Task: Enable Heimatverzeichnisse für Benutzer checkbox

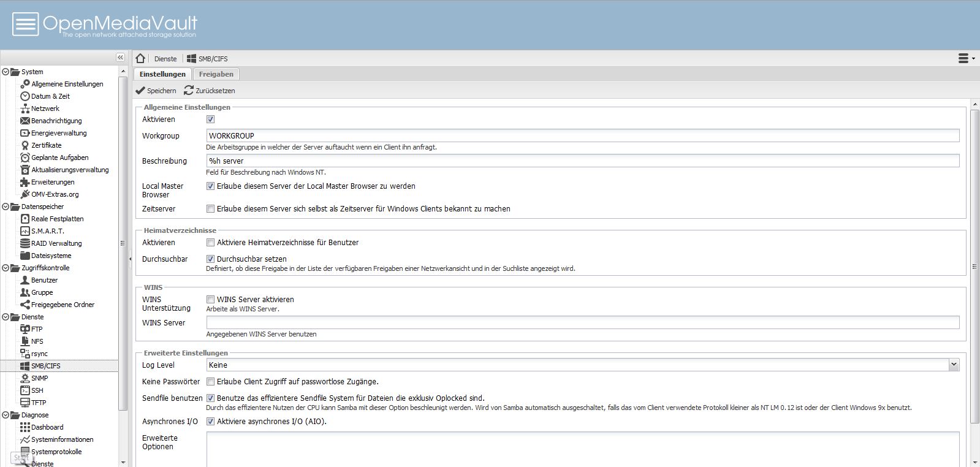Action: [x=210, y=243]
